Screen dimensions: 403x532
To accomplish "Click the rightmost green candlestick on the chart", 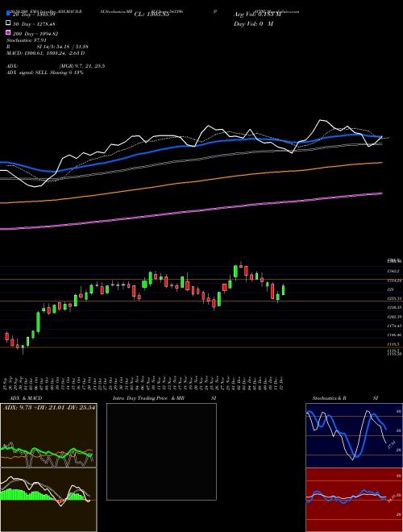I will pos(283,289).
